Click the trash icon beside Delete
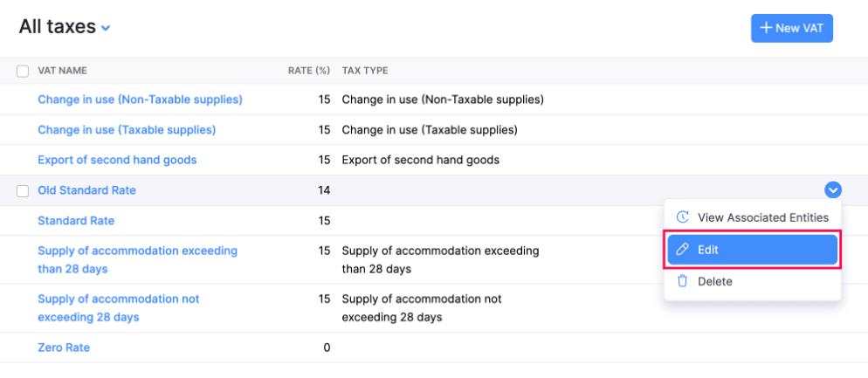 click(x=683, y=281)
